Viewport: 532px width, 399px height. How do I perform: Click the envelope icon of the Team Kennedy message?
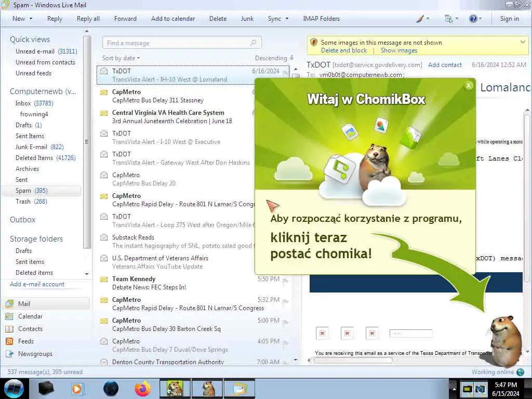pyautogui.click(x=104, y=279)
